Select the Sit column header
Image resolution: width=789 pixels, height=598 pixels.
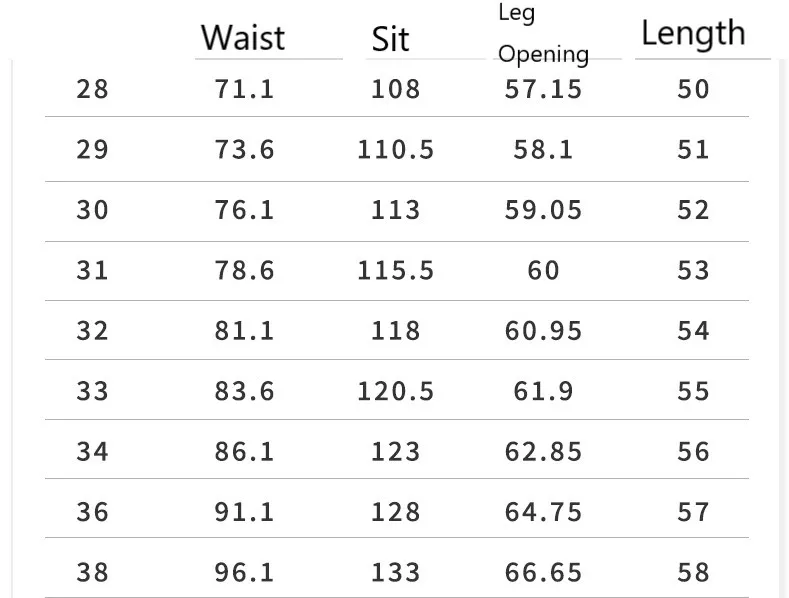pyautogui.click(x=390, y=39)
